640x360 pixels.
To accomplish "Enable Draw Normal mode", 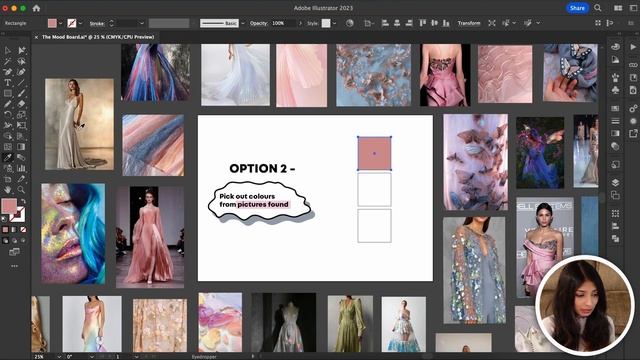I will (6, 241).
